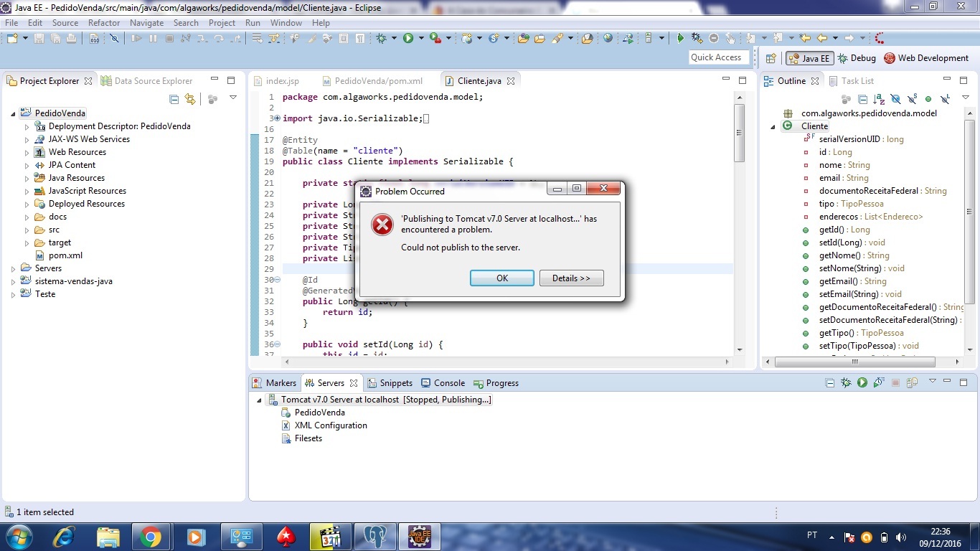Expand the Teste project node
The image size is (980, 551).
[x=13, y=294]
